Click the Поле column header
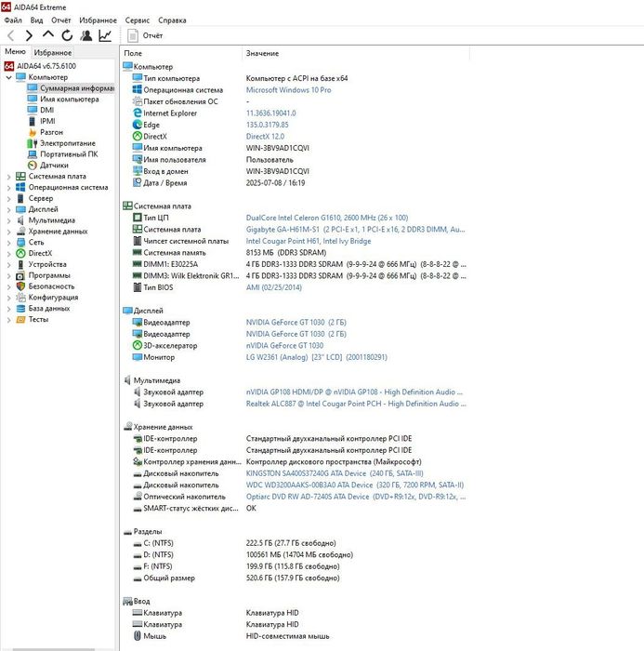Screen dimensions: 644x651 (x=181, y=53)
